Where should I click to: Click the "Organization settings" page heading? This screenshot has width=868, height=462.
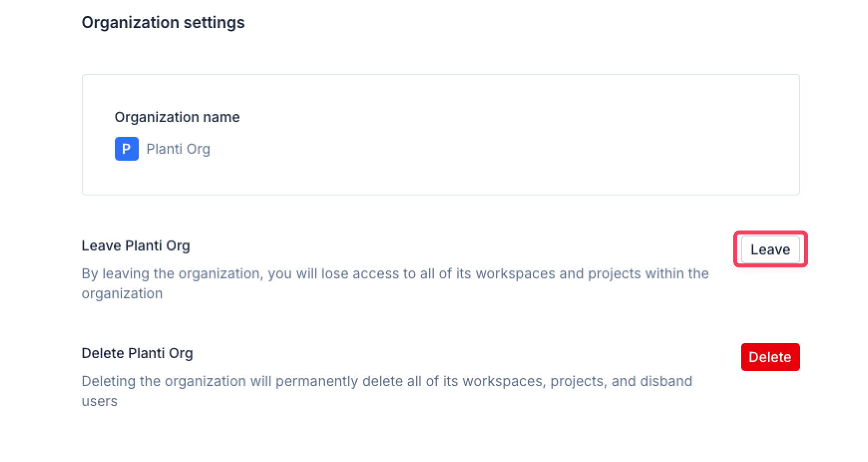click(x=163, y=22)
